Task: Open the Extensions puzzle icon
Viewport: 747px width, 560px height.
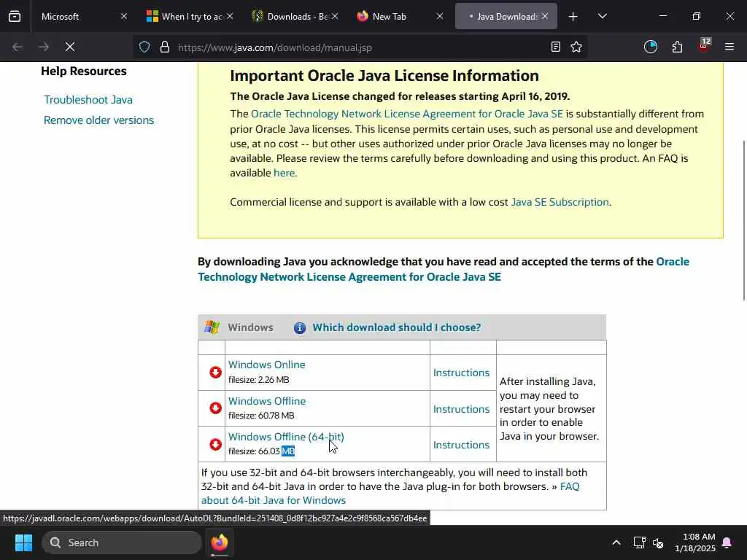Action: [677, 47]
